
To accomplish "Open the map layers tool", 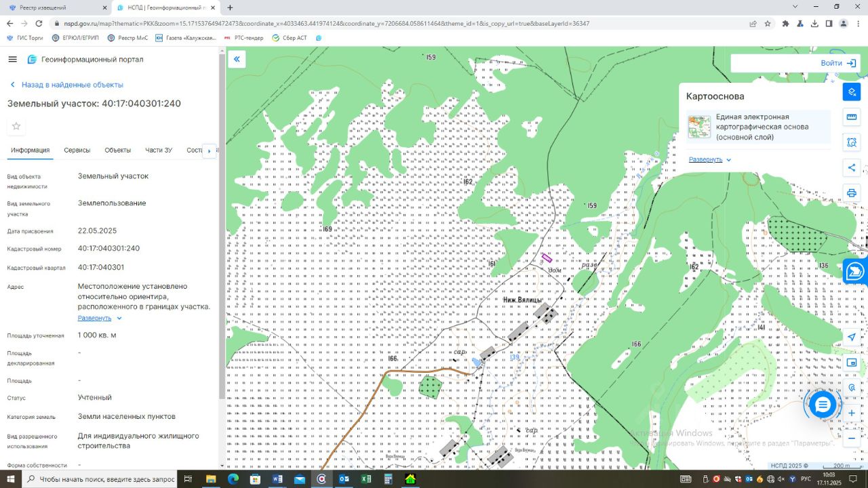I will [852, 92].
